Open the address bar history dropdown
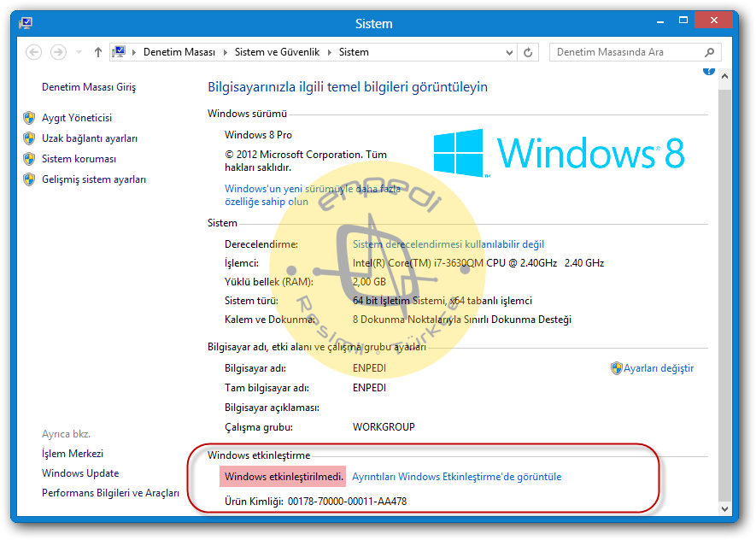Screen dimensions: 756x540 coord(509,53)
